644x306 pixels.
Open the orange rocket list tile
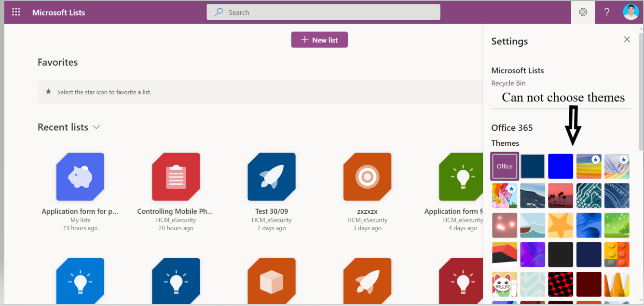click(367, 281)
